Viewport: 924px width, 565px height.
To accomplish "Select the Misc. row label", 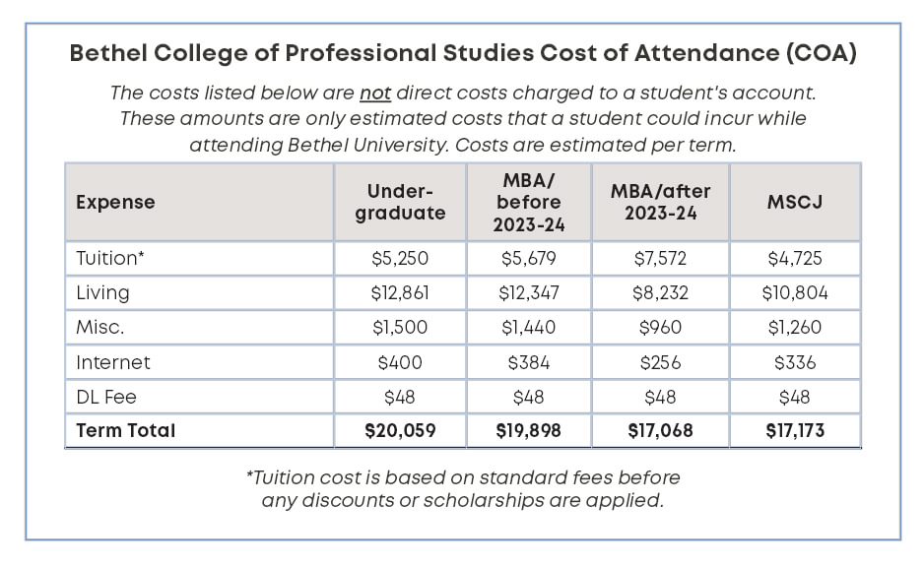I will [99, 328].
